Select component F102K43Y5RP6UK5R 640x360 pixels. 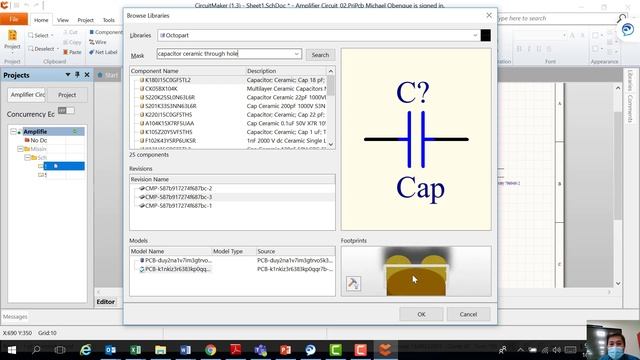170,140
